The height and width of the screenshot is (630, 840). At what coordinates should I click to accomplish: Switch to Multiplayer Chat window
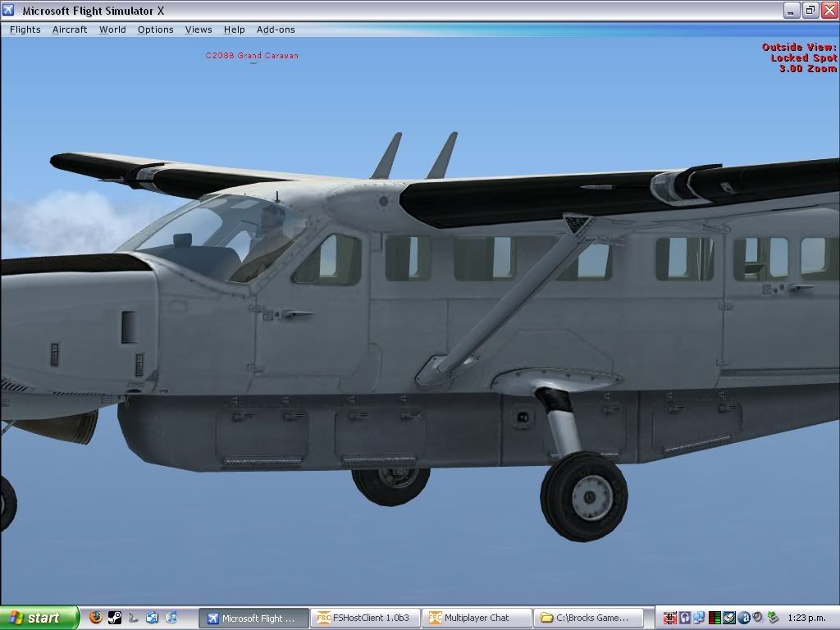(477, 618)
